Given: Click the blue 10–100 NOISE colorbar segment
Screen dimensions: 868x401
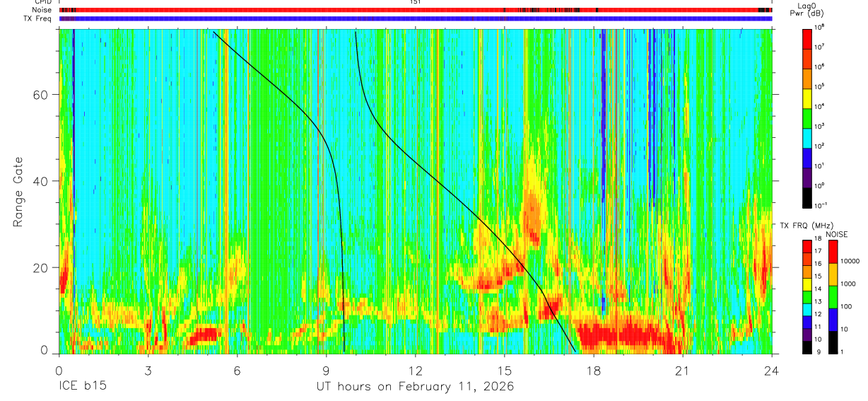Looking at the screenshot, I should [x=833, y=320].
